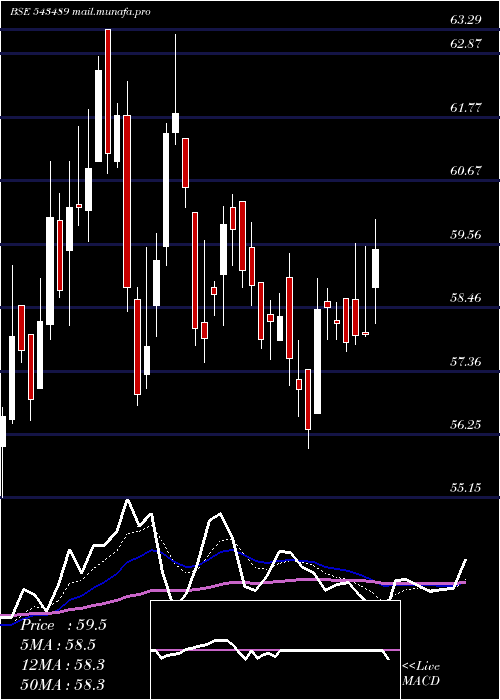Viewport: 500px width, 700px height.
Task: Click the 50MA : 58.3 readout
Action: click(62, 684)
